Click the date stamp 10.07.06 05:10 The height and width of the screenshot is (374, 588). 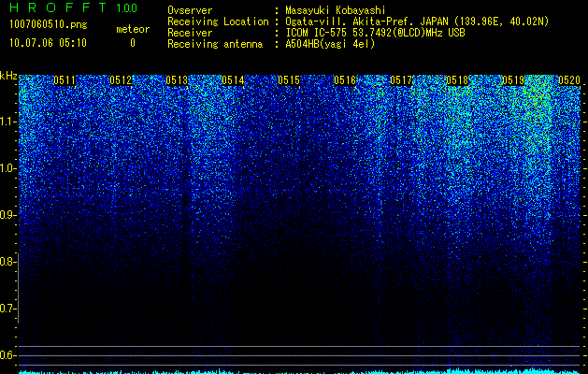pos(48,43)
